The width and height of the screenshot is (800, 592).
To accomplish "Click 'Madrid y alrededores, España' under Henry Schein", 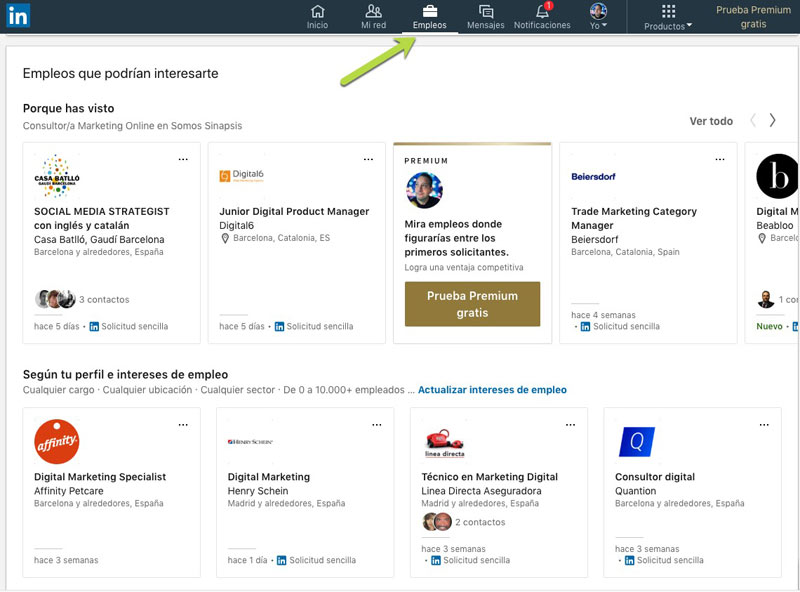I will [286, 503].
